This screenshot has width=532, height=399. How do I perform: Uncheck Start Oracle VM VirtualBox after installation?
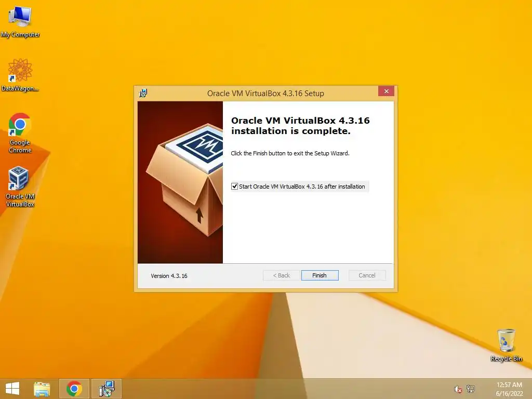[234, 187]
